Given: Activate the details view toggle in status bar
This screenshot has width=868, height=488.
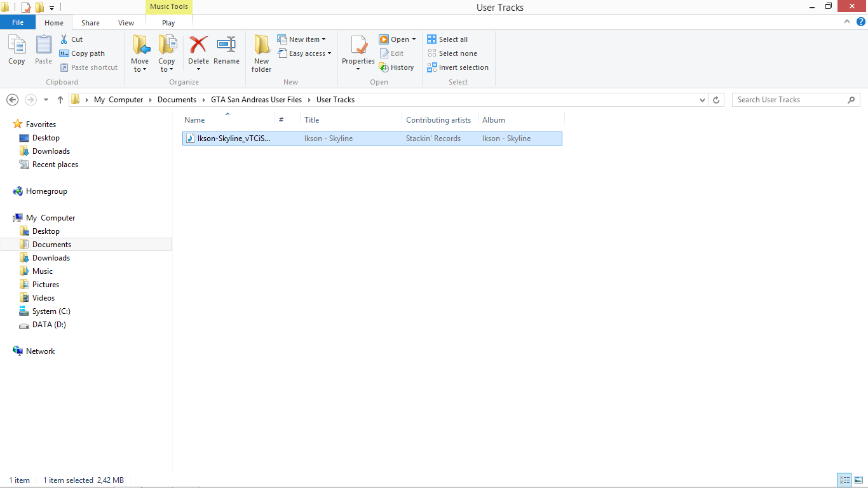Looking at the screenshot, I should tap(845, 480).
